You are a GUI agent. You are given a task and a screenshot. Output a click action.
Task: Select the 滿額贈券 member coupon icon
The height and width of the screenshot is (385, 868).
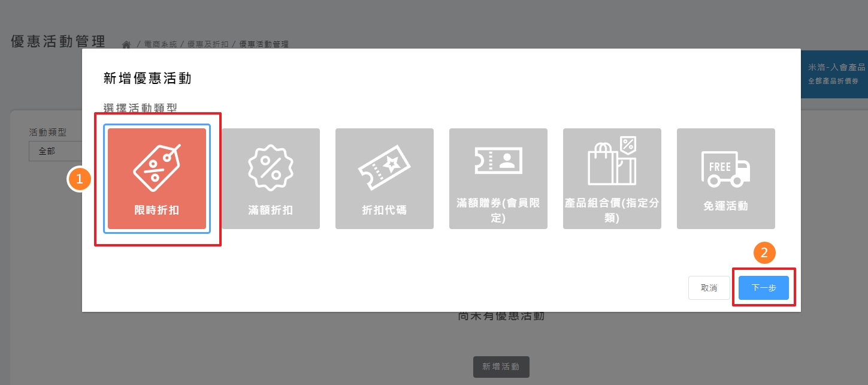[498, 160]
